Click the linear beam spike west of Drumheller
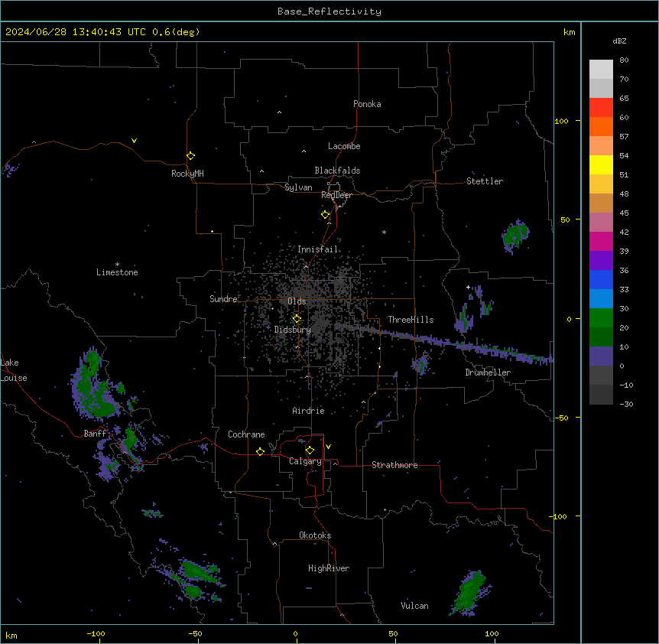The width and height of the screenshot is (659, 644). tap(446, 341)
